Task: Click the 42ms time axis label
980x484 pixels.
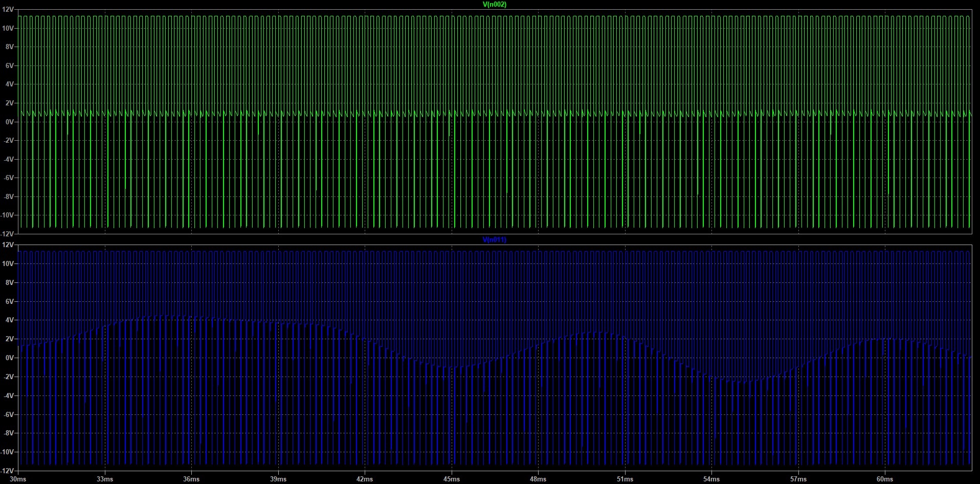Action: (x=365, y=479)
